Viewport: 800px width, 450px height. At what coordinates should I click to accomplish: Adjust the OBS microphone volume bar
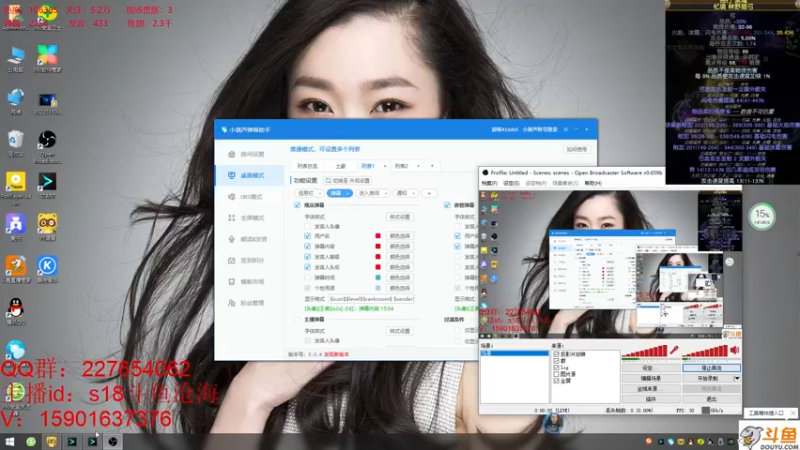(644, 351)
